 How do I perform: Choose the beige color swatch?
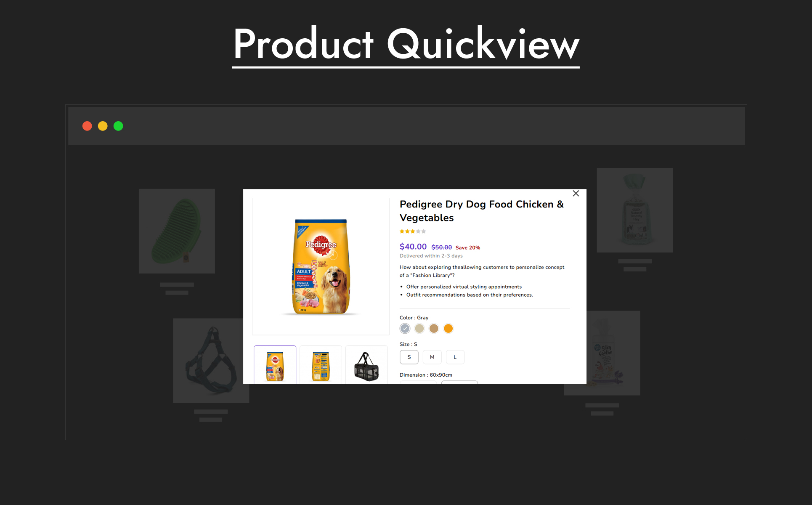[x=419, y=329]
